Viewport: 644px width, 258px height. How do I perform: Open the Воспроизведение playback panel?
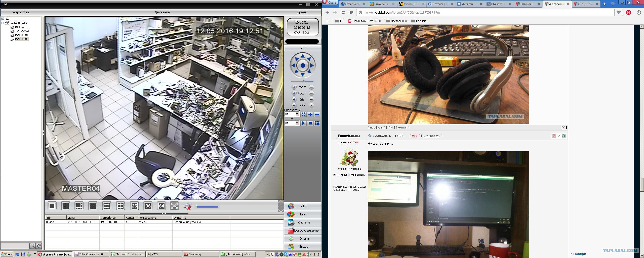[x=303, y=231]
